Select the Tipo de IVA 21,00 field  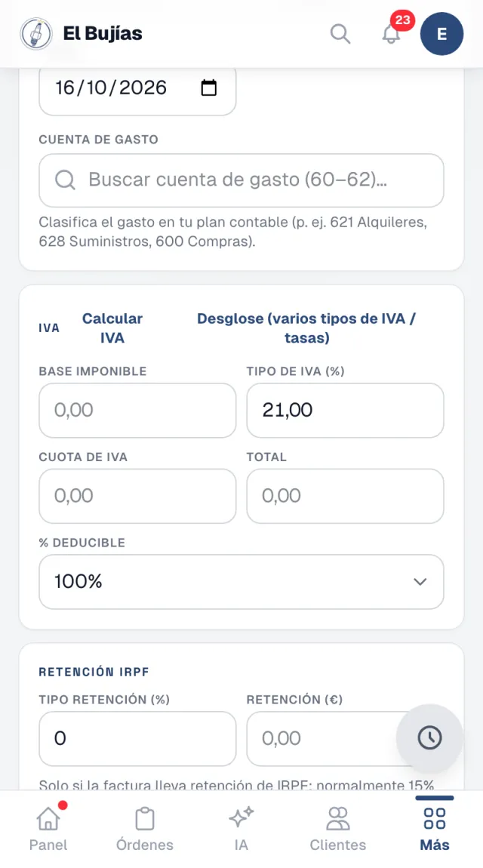click(x=345, y=410)
